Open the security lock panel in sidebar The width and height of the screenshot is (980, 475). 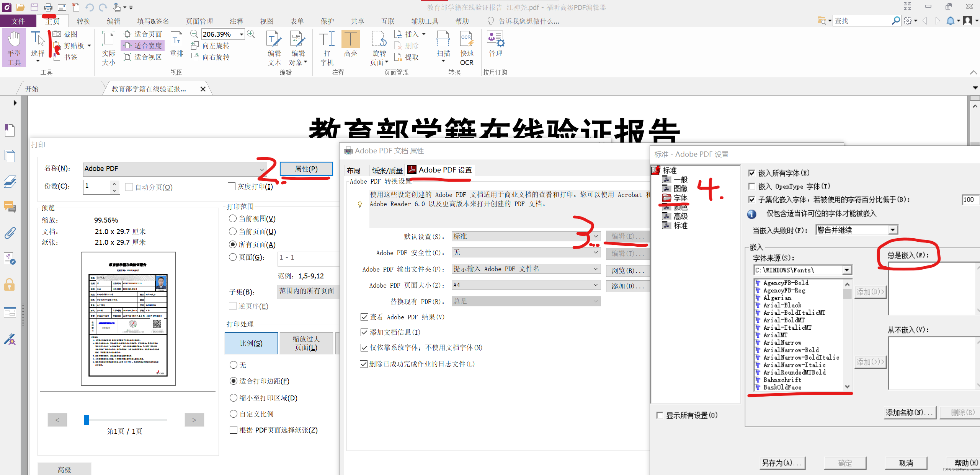pyautogui.click(x=10, y=285)
